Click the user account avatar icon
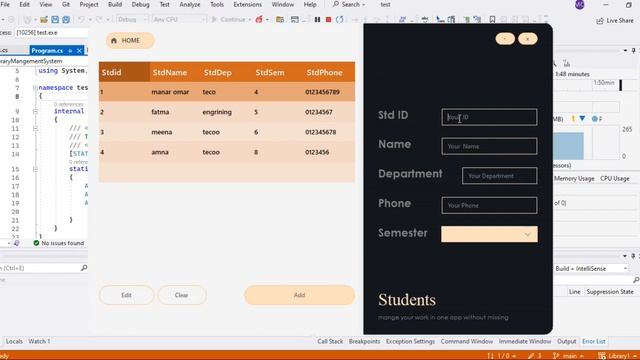Screen dimensions: 640x360 [580, 4]
